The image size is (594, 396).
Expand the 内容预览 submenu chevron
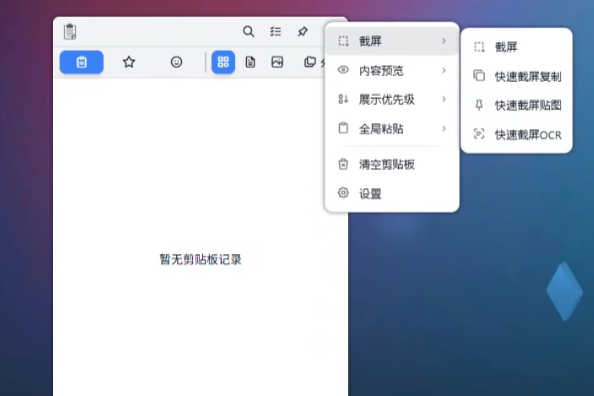(444, 70)
